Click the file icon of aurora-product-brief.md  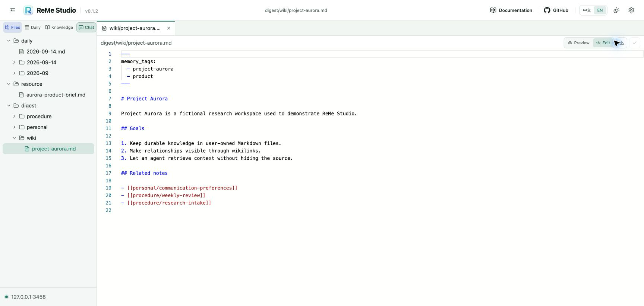click(22, 95)
